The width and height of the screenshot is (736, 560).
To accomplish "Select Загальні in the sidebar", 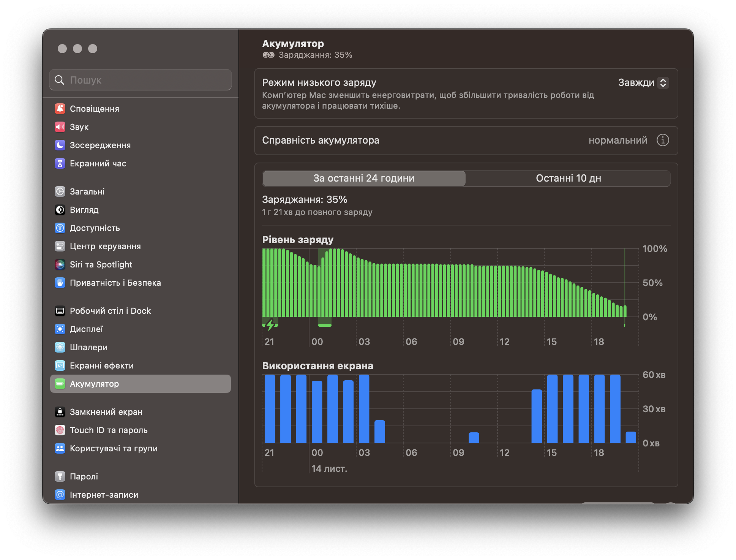I will coord(87,191).
